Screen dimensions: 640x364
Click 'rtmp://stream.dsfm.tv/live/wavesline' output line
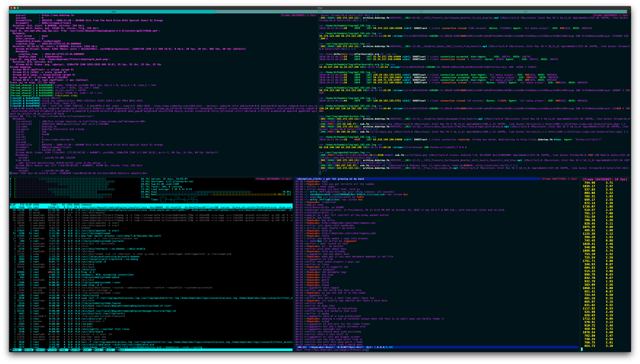pyautogui.click(x=52, y=116)
